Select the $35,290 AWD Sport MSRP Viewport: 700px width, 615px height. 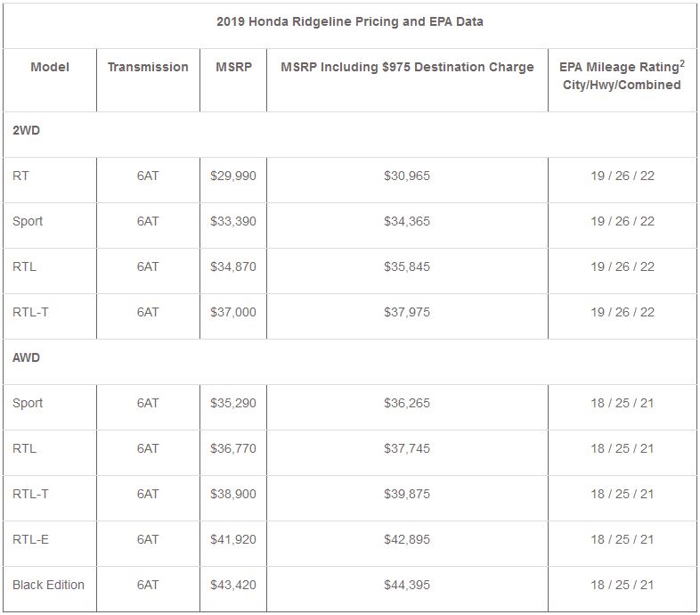click(232, 403)
